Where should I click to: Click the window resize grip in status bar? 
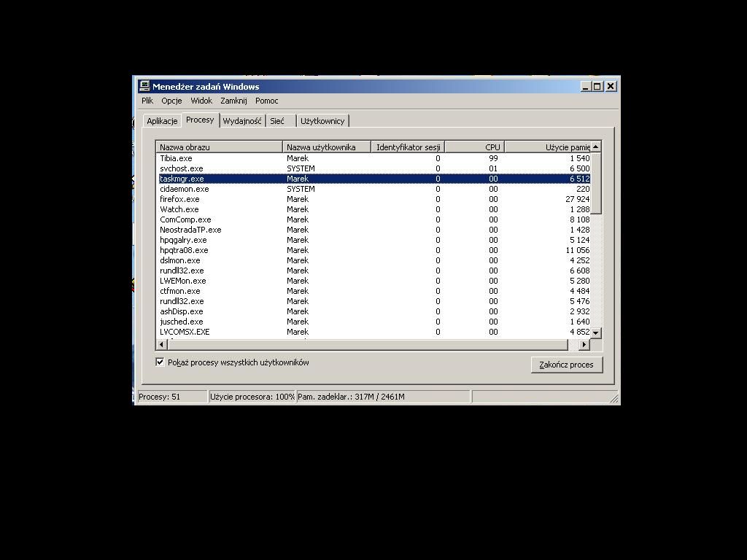(x=614, y=398)
